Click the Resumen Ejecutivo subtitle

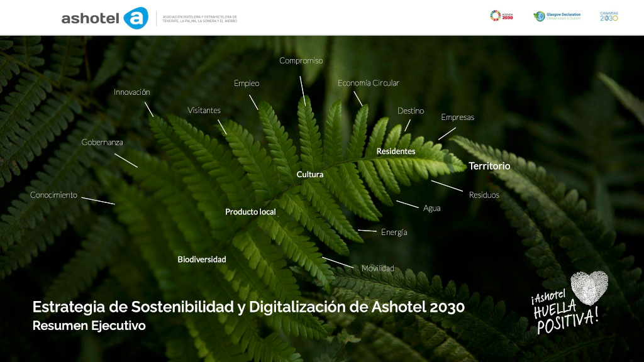pos(89,326)
